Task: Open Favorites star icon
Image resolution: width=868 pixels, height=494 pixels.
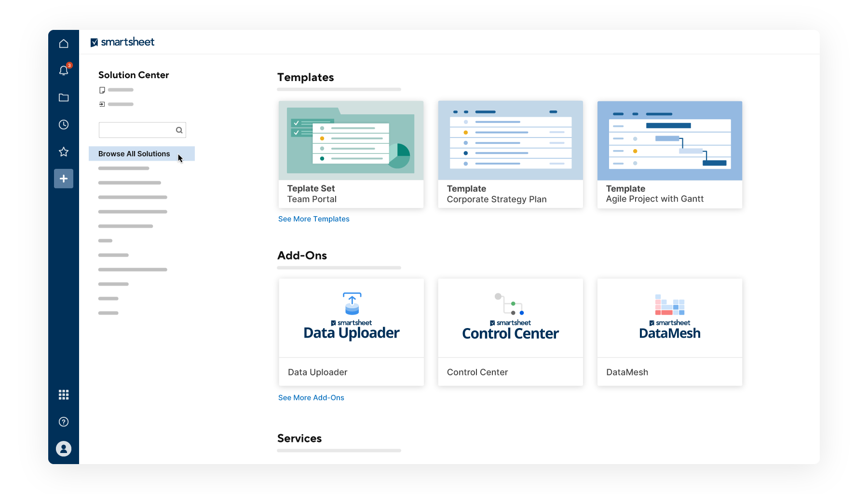Action: coord(64,151)
